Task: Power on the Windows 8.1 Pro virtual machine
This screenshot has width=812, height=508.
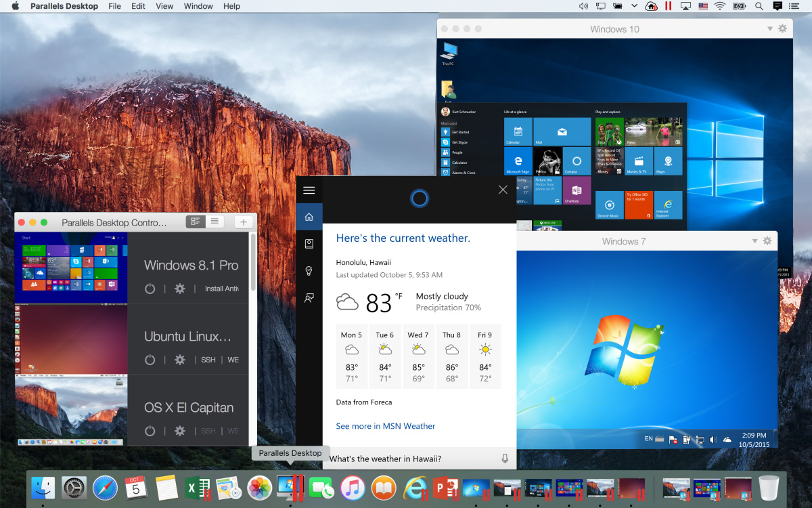Action: [150, 288]
